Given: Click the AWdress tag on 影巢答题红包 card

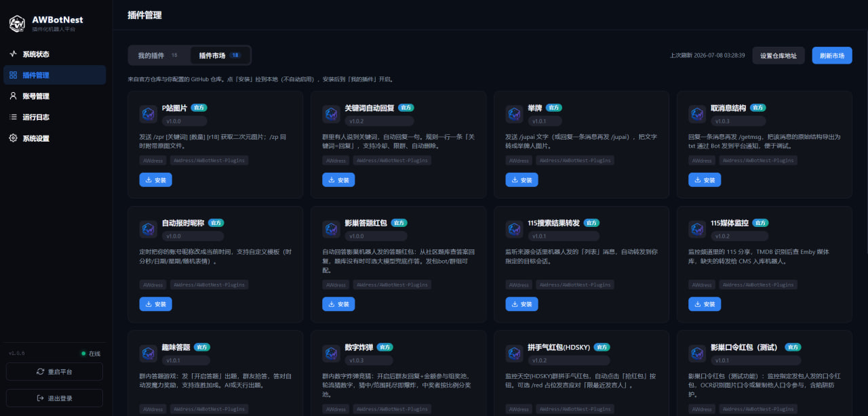Looking at the screenshot, I should point(336,285).
